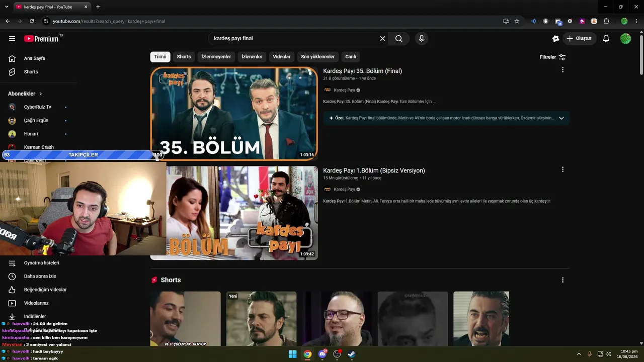Open the Windows Start menu
The width and height of the screenshot is (644, 362).
pos(293,354)
